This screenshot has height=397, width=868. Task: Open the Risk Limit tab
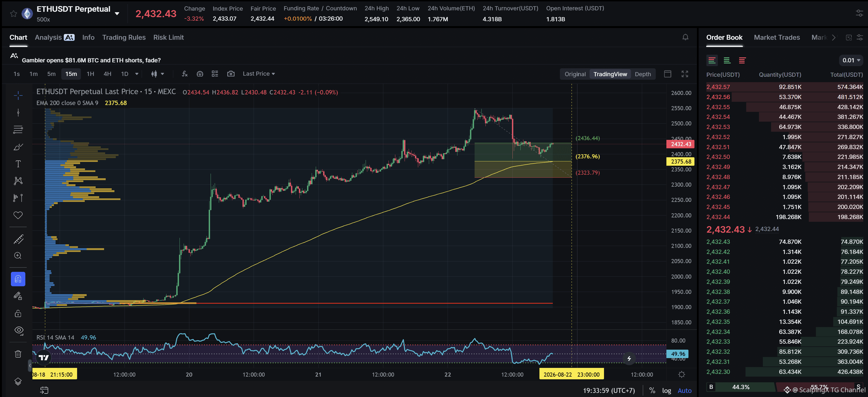[x=168, y=37]
